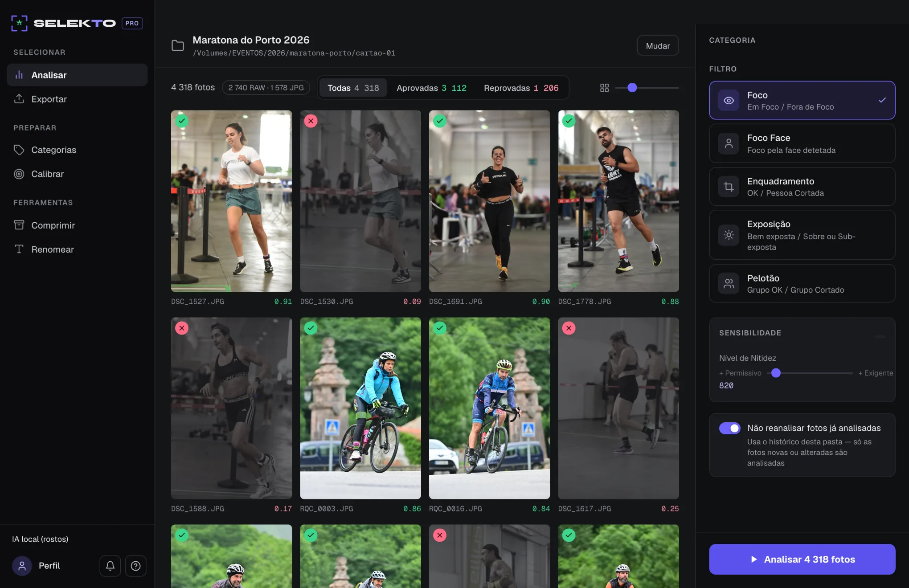Select the Enquadramento filter
The height and width of the screenshot is (588, 909).
point(802,187)
